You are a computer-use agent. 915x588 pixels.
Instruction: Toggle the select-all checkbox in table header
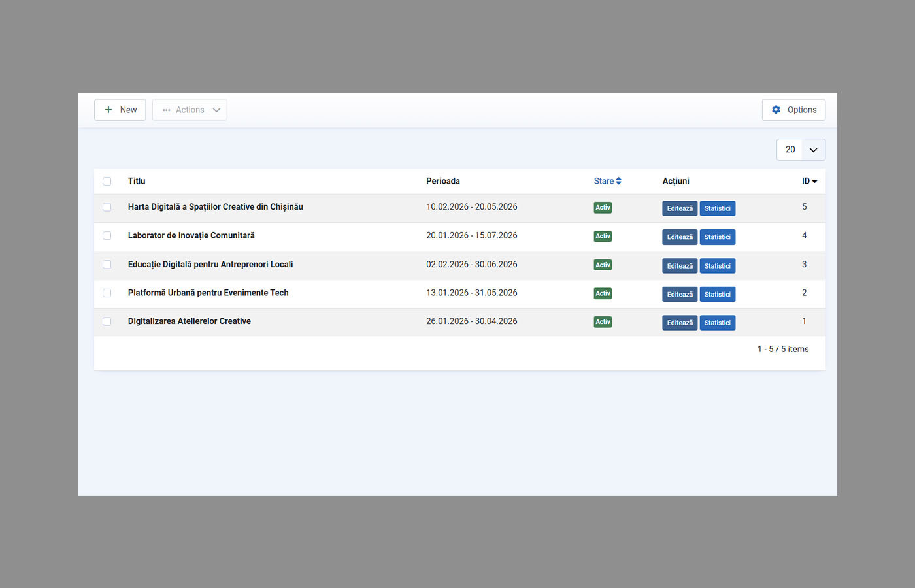pos(107,182)
